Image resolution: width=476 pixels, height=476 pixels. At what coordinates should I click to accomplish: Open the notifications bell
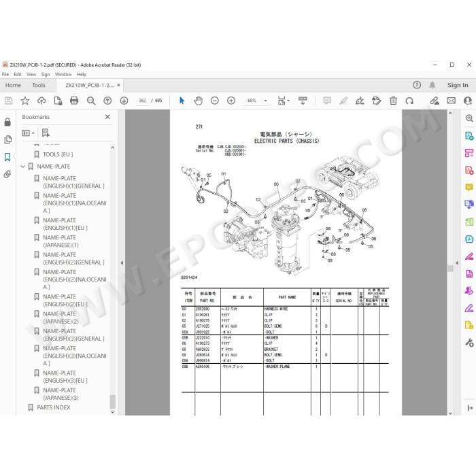tap(432, 85)
